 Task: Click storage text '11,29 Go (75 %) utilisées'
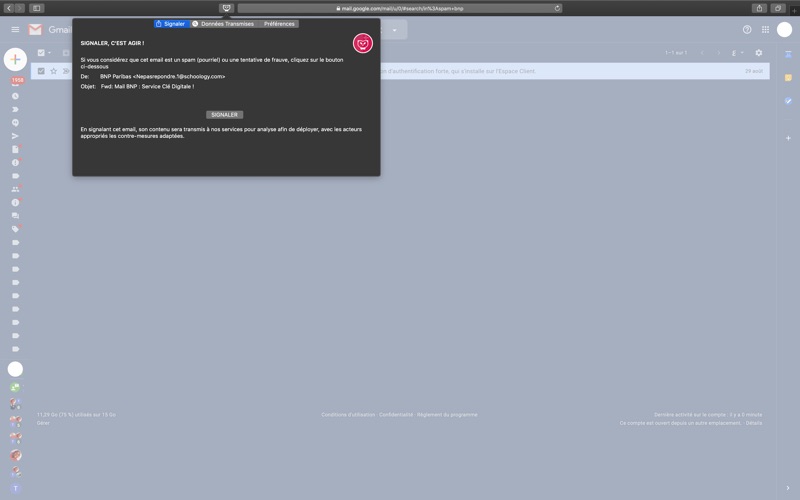pos(76,415)
